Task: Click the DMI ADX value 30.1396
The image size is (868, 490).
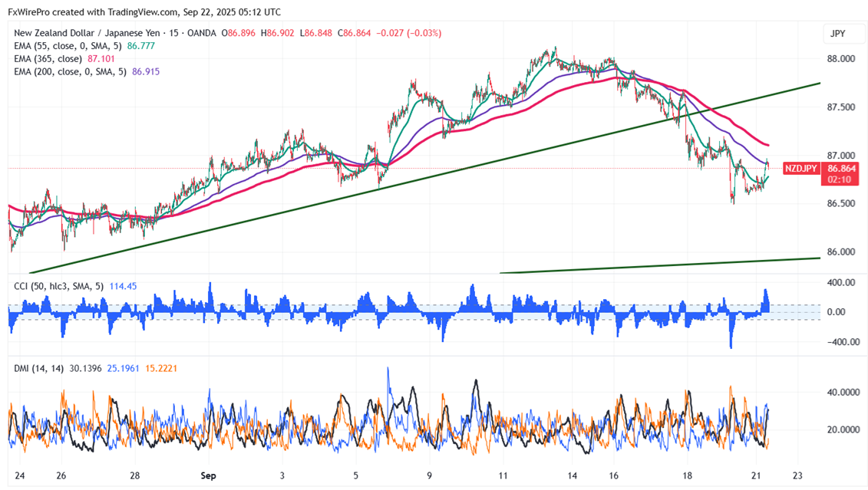Action: pyautogui.click(x=86, y=368)
